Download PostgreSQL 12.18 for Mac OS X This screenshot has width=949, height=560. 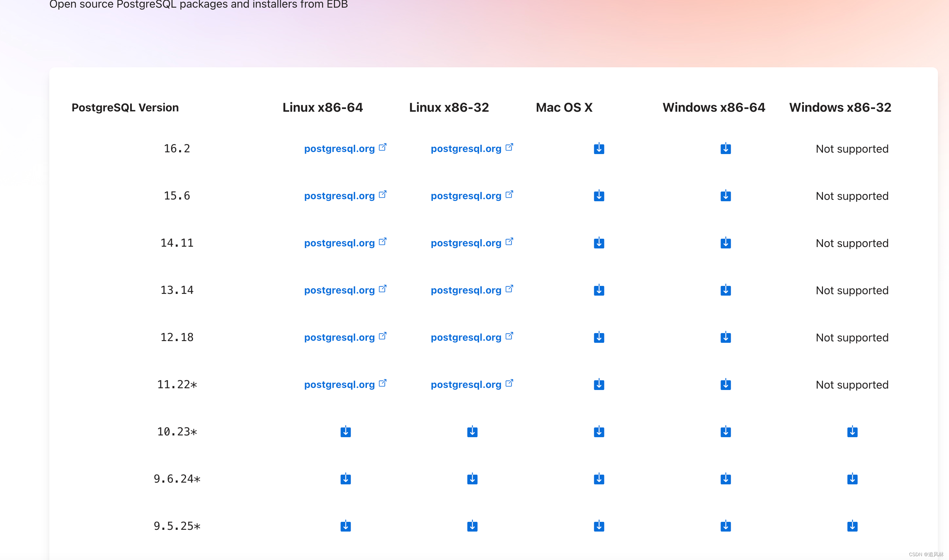point(599,337)
